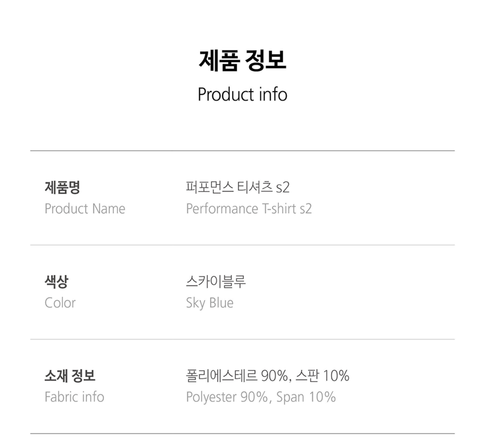Click the Product info subtitle
The height and width of the screenshot is (448, 493).
(x=242, y=94)
